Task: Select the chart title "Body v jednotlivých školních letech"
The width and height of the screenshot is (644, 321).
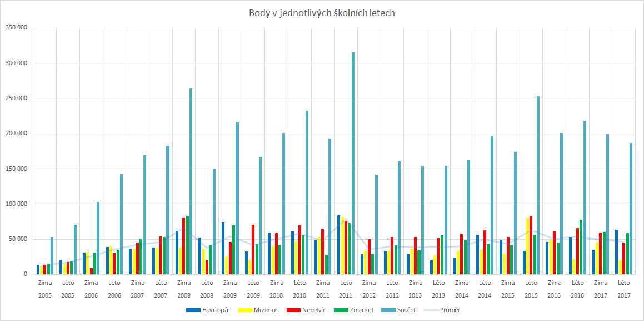Action: pos(322,13)
